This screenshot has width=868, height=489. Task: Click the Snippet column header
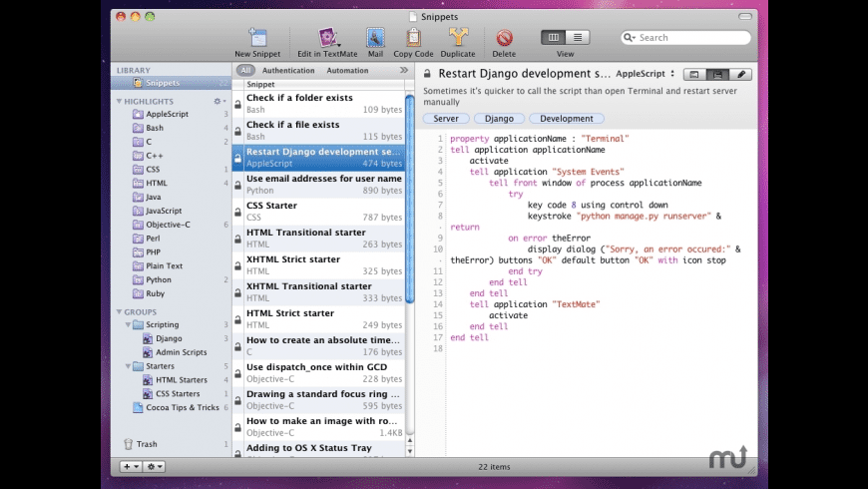324,84
